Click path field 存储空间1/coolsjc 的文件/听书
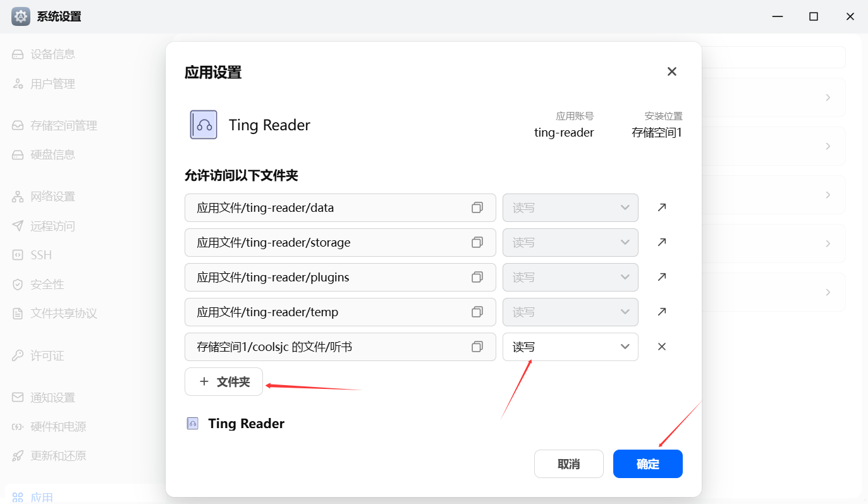The image size is (868, 504). (340, 347)
